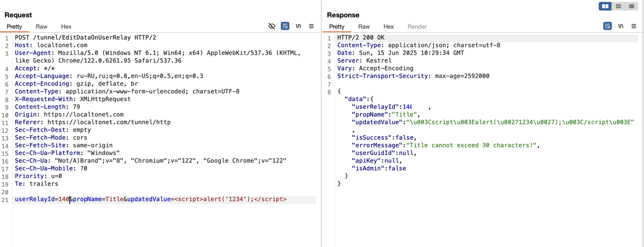Click the "errorMessage" Title cannot exceed text
Screen dimensions: 644x247
click(x=445, y=145)
